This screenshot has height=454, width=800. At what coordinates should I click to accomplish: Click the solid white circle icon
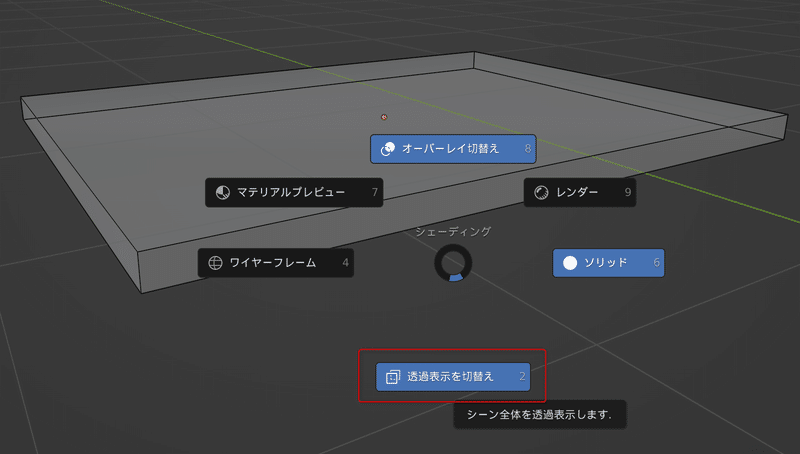tap(570, 263)
